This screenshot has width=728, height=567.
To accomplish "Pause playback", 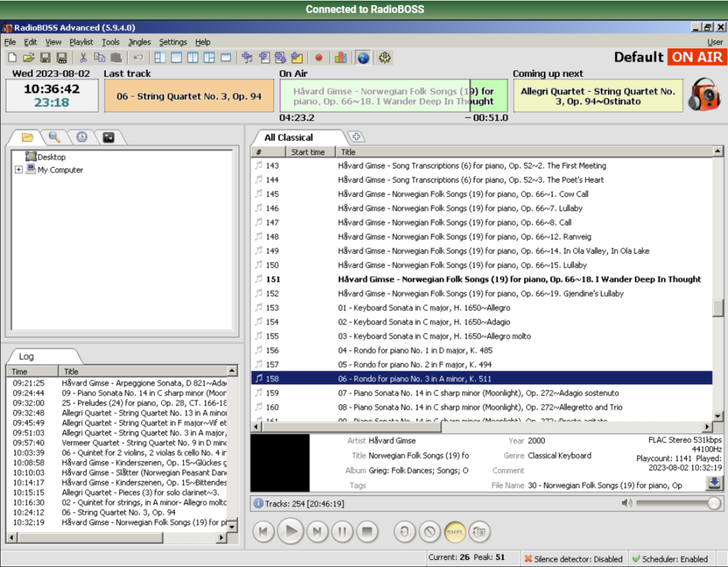I will point(342,531).
